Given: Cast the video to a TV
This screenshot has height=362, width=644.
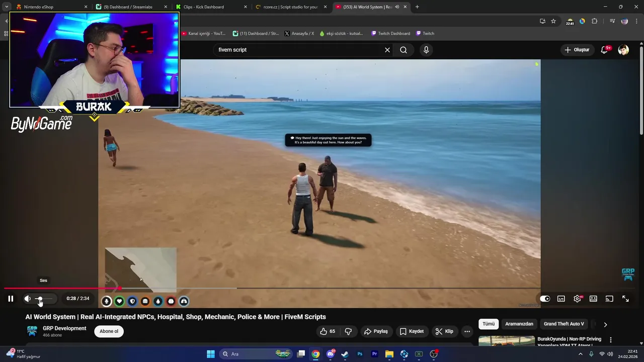Looking at the screenshot, I should click(609, 299).
